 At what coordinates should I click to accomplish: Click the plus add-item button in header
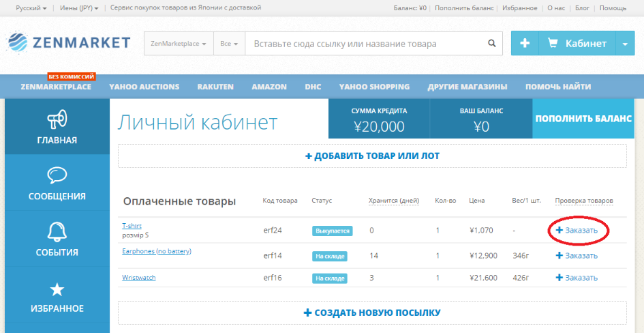tap(525, 43)
